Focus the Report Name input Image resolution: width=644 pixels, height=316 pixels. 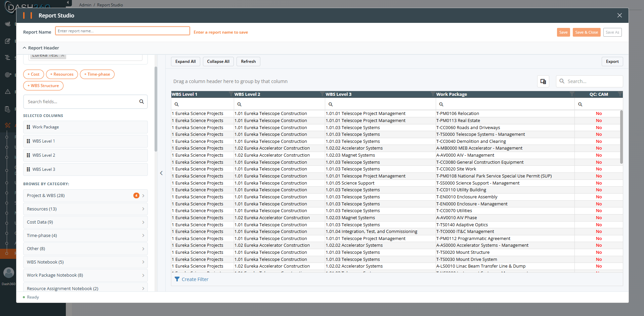coord(123,31)
